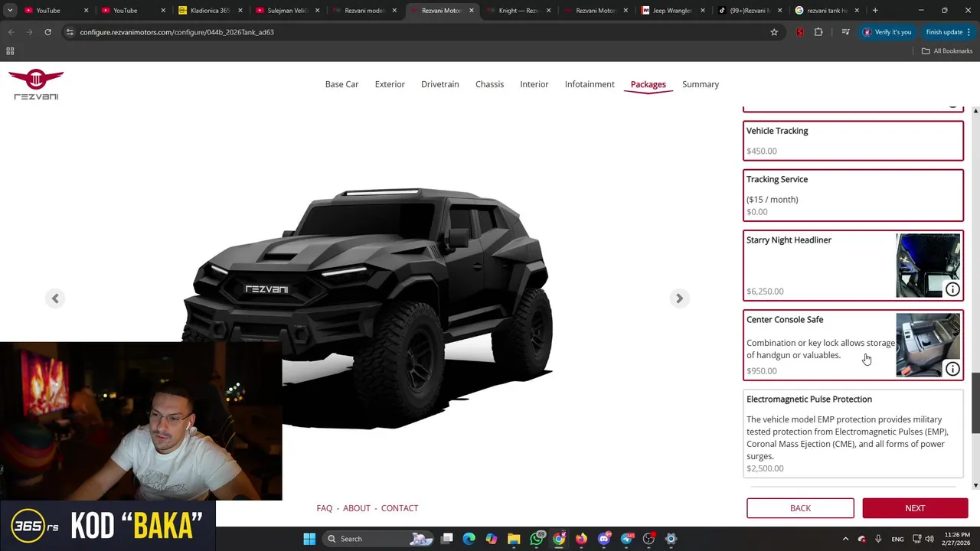Go to Infotainment step
This screenshot has width=980, height=551.
[590, 84]
